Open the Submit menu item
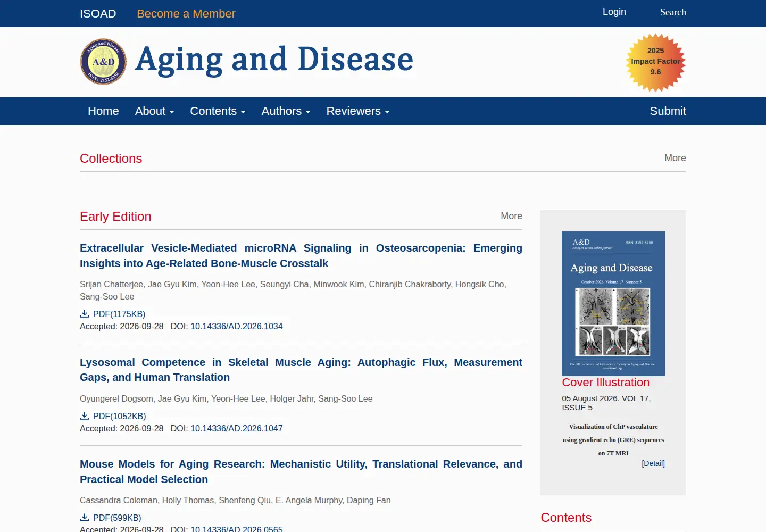 tap(668, 111)
